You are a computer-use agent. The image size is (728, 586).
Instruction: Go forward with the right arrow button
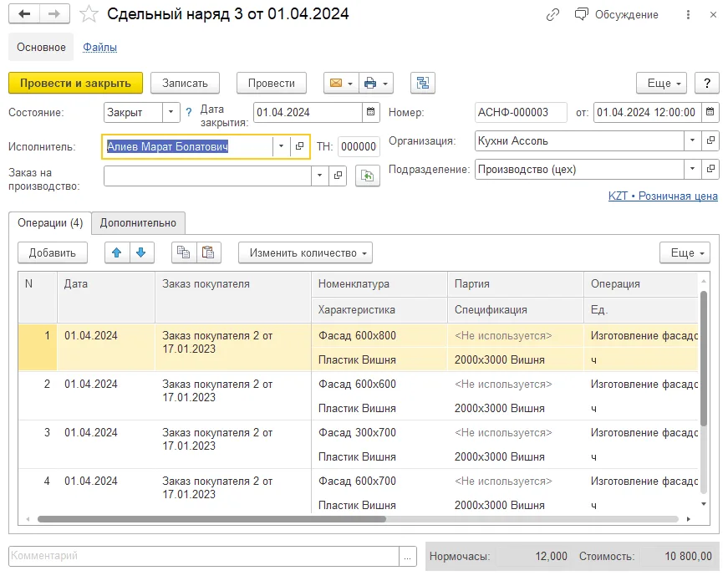pyautogui.click(x=55, y=14)
